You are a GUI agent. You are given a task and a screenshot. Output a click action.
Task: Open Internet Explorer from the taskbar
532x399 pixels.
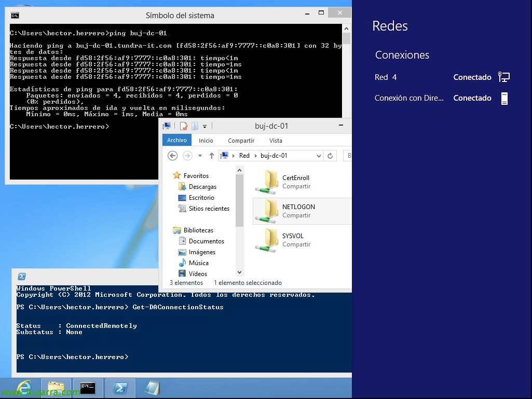point(24,388)
